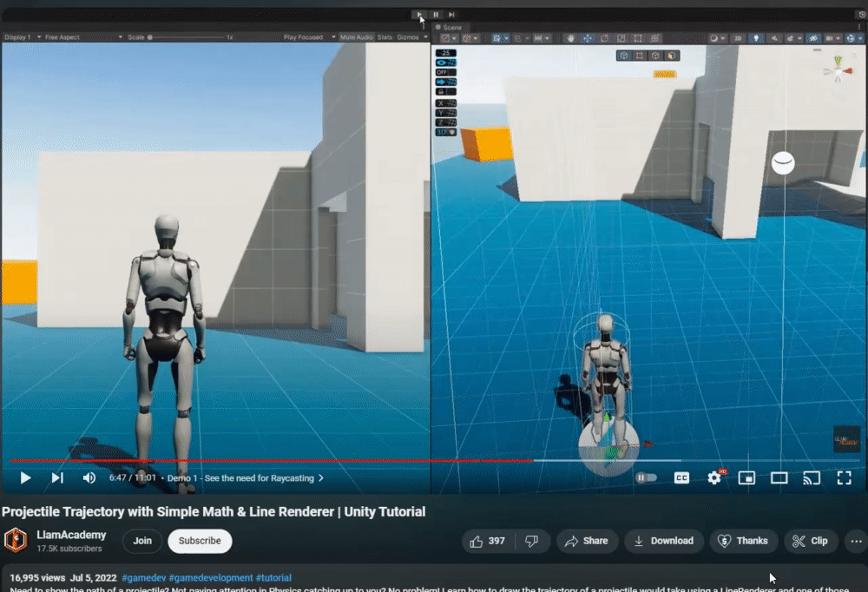The image size is (868, 592).
Task: Click the Thanks button
Action: point(744,541)
